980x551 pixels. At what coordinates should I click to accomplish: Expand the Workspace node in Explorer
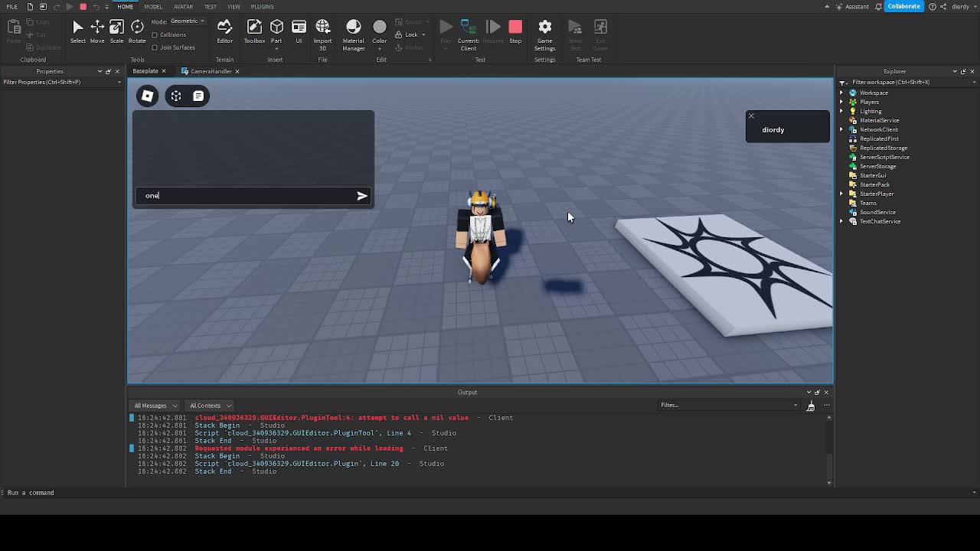pyautogui.click(x=841, y=93)
